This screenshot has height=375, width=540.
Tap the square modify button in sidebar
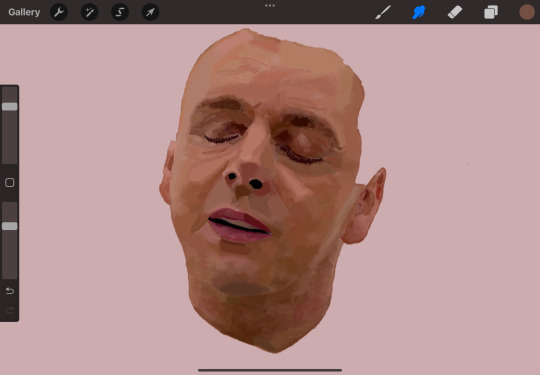[10, 183]
